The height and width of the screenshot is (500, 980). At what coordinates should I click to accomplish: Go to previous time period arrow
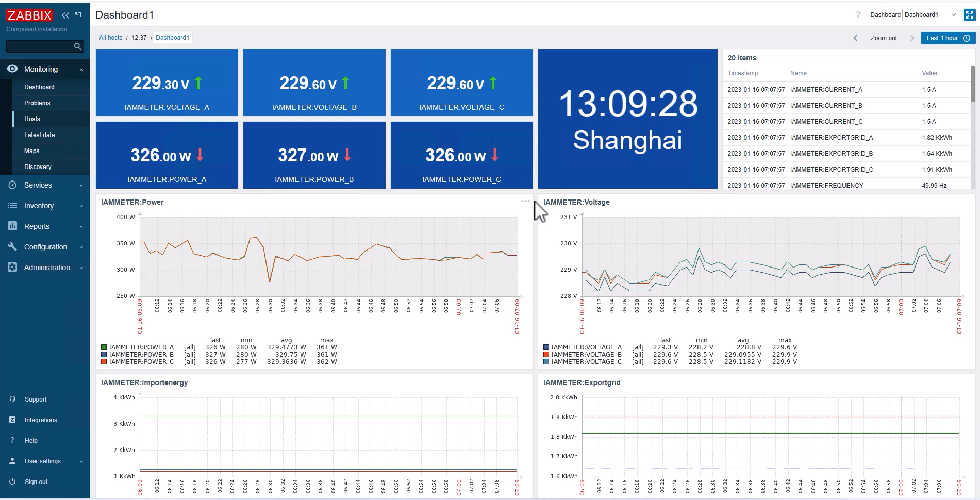tap(855, 38)
